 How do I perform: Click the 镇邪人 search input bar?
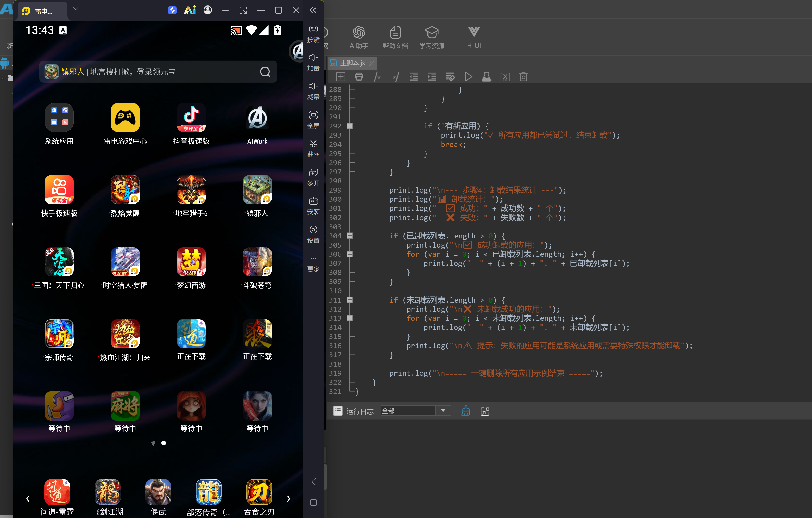pyautogui.click(x=158, y=72)
